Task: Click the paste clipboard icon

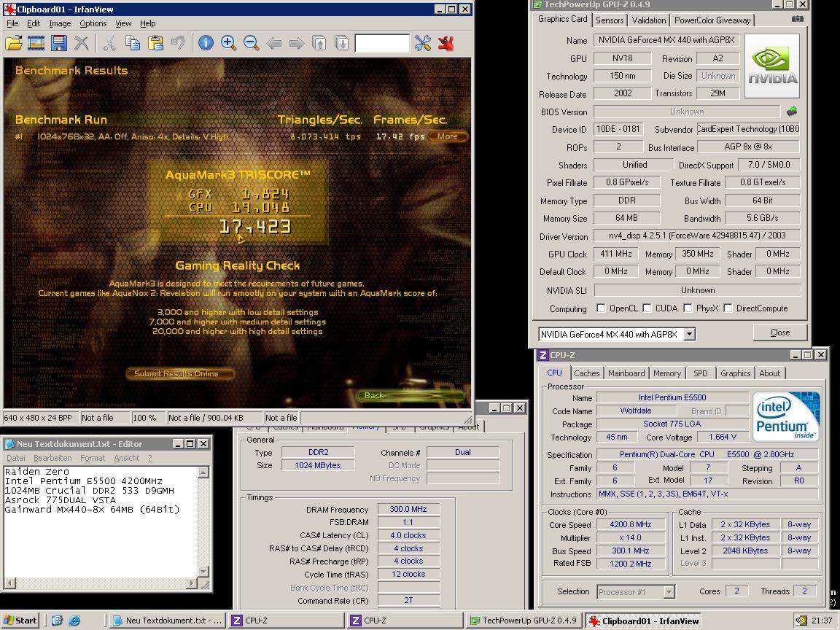Action: (x=155, y=43)
